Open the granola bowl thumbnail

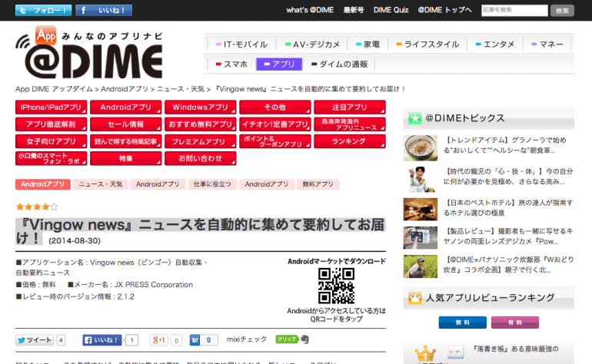coord(421,148)
